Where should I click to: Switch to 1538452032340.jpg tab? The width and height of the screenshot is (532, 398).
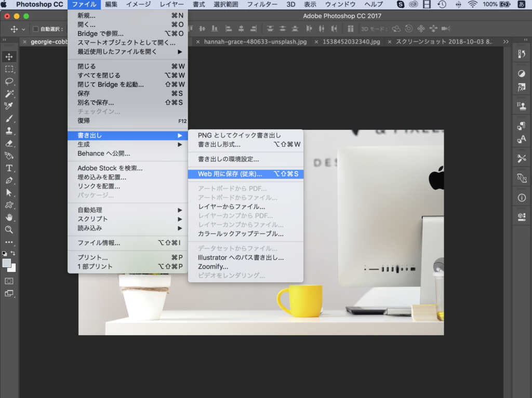tap(351, 42)
